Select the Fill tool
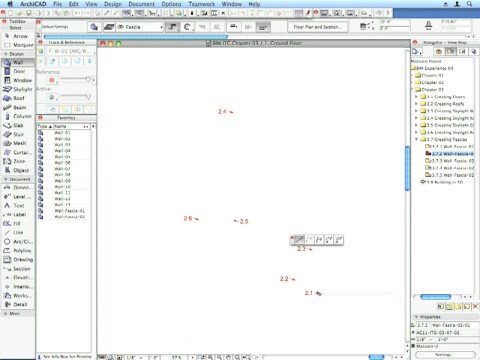The image size is (480, 360). 17,224
